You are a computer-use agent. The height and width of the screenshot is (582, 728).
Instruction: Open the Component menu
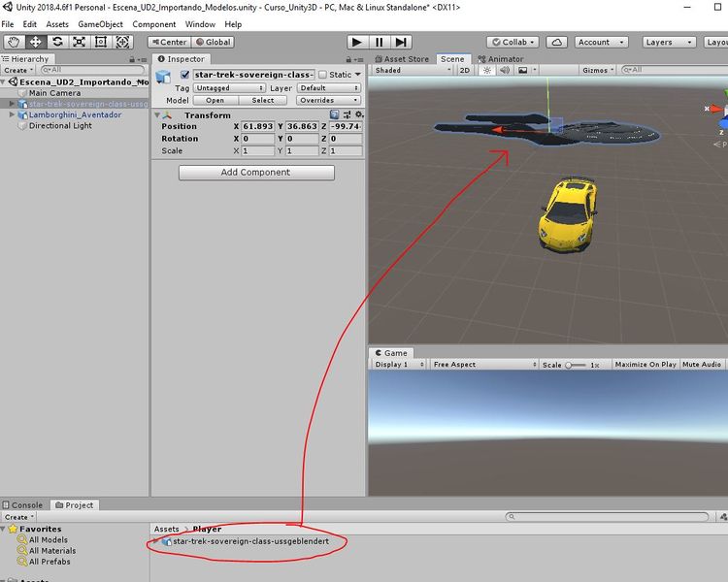click(153, 24)
